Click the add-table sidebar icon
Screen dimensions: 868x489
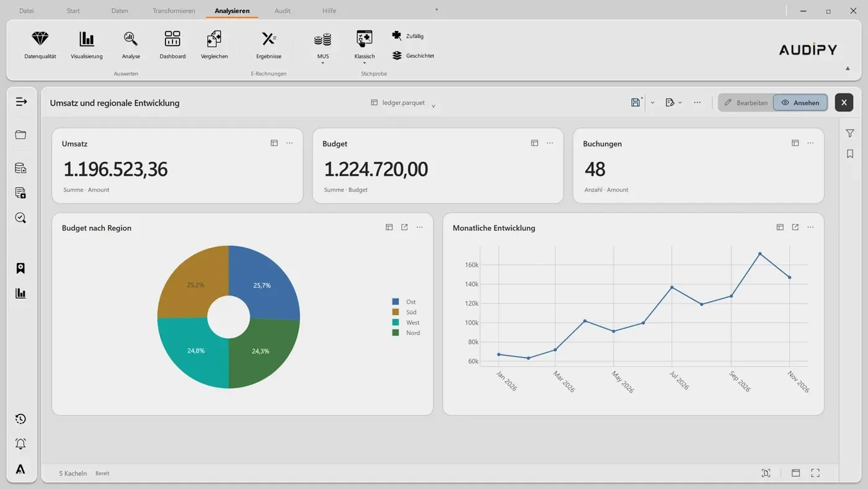click(x=20, y=193)
